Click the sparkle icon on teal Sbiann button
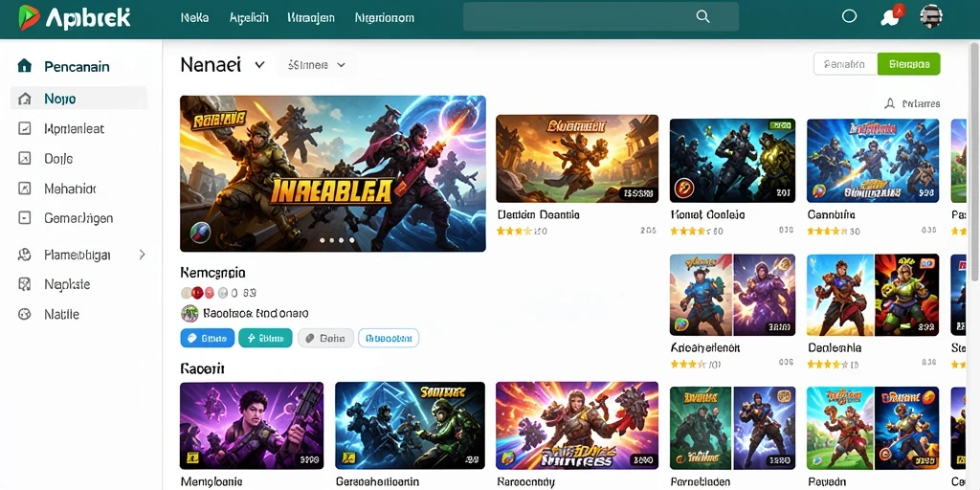The height and width of the screenshot is (490, 980). point(251,338)
